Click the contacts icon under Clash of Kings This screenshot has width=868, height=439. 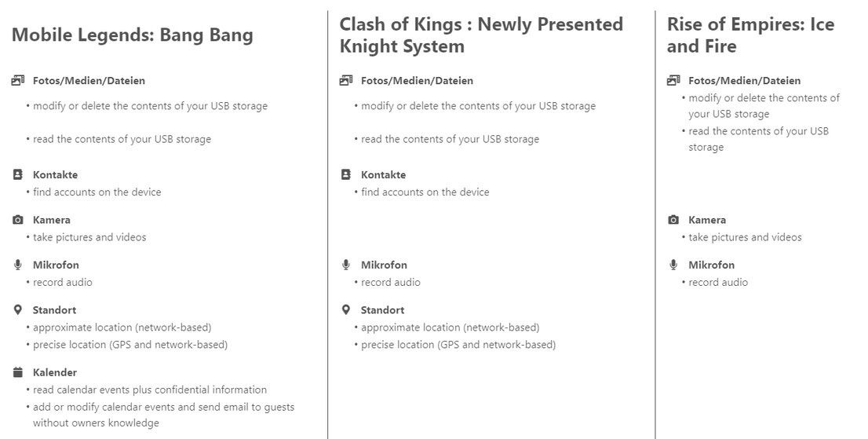coord(346,174)
